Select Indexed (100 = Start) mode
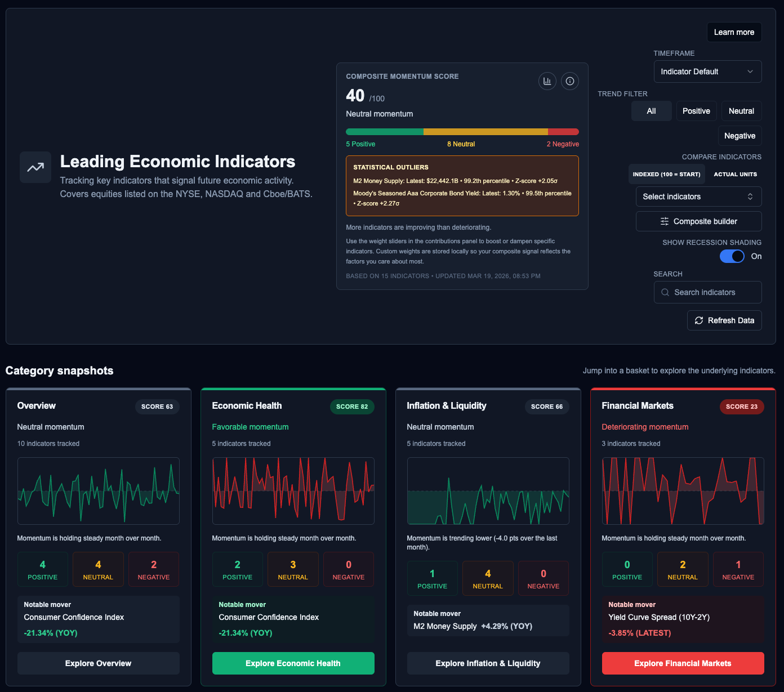 666,174
